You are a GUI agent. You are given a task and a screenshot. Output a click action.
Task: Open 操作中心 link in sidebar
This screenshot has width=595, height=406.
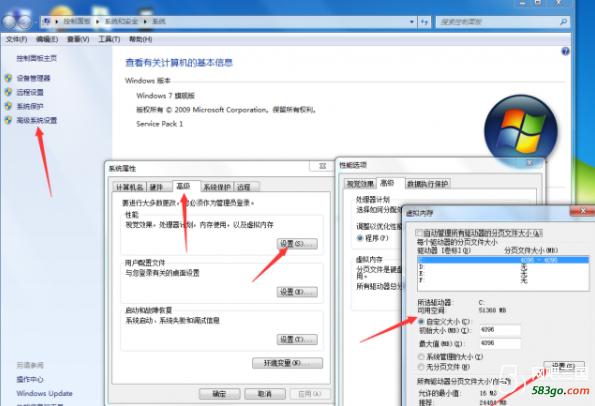point(30,379)
